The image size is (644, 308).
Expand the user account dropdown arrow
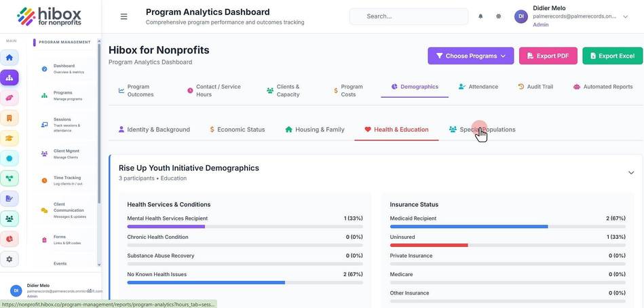coord(626,17)
